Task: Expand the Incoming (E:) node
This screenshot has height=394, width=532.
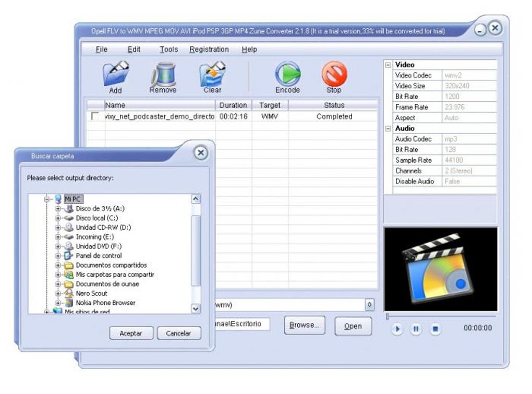Action: [x=58, y=237]
